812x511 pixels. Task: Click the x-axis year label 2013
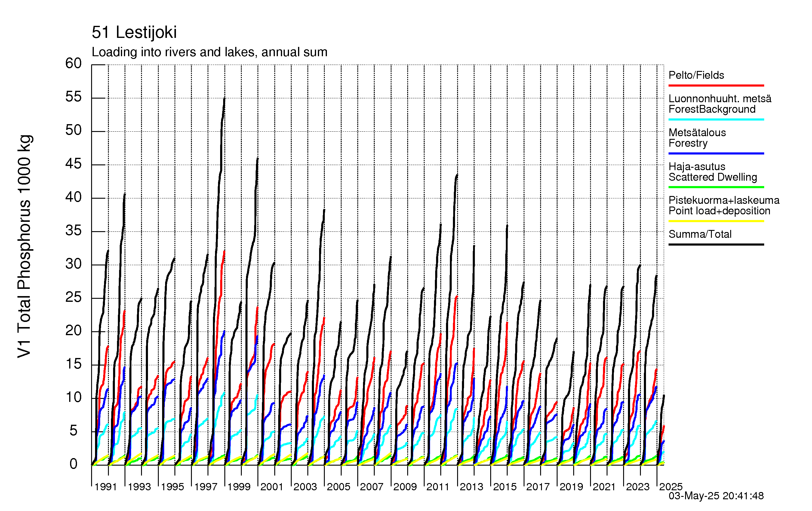click(472, 487)
